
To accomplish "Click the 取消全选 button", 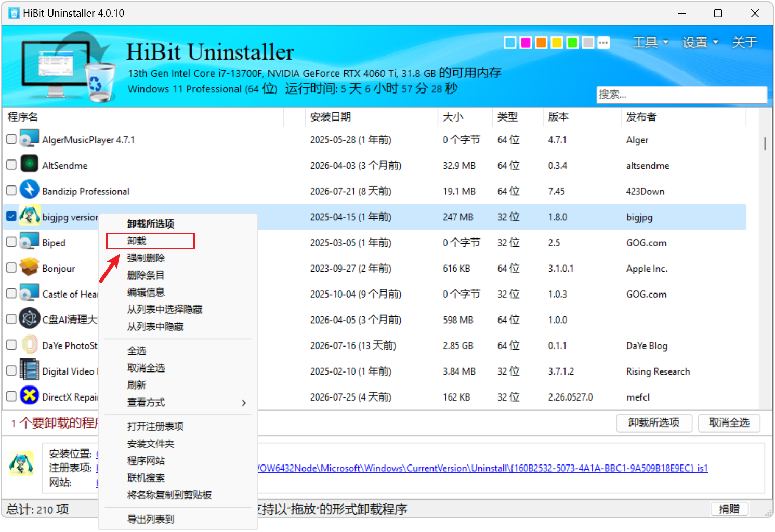I will click(729, 423).
